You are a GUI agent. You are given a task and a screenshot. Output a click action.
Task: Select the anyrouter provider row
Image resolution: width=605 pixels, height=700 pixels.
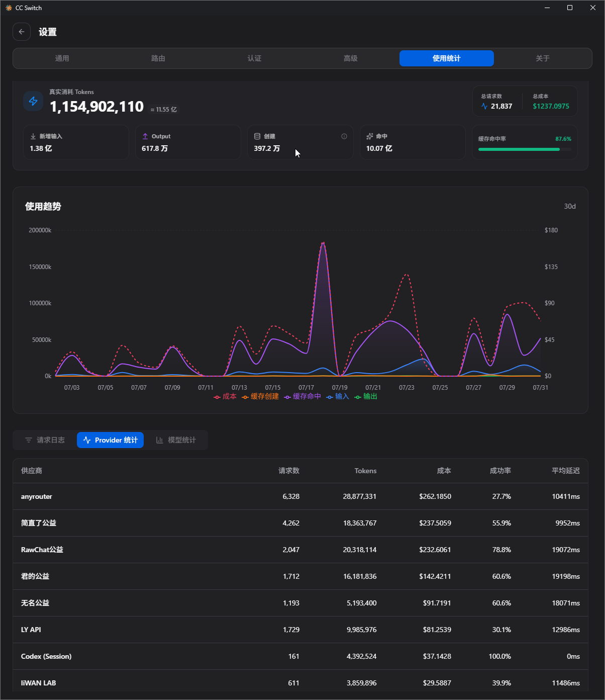coord(300,496)
